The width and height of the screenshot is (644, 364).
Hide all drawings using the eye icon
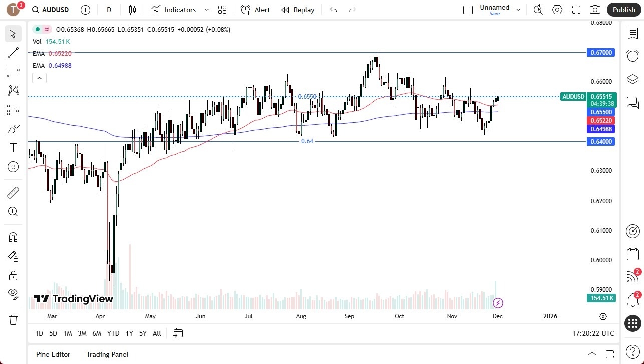(x=13, y=293)
